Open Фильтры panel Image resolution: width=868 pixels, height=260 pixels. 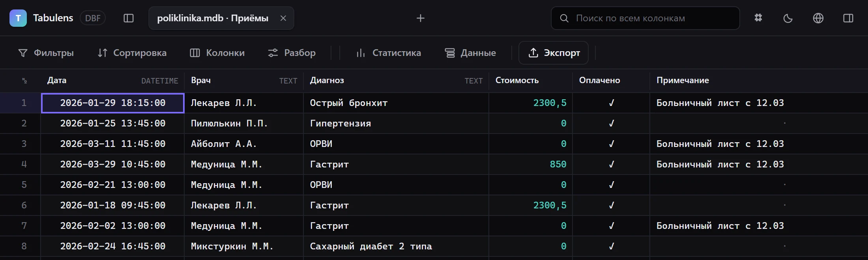46,53
